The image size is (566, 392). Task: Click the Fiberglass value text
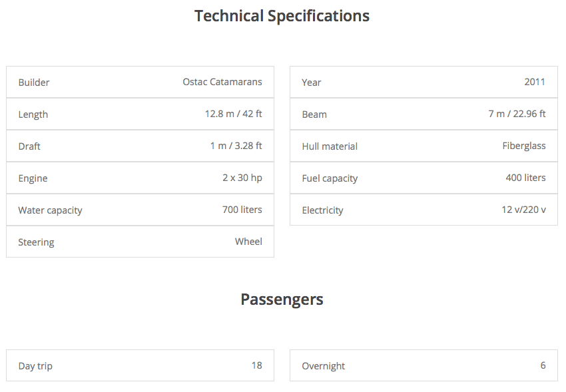524,146
